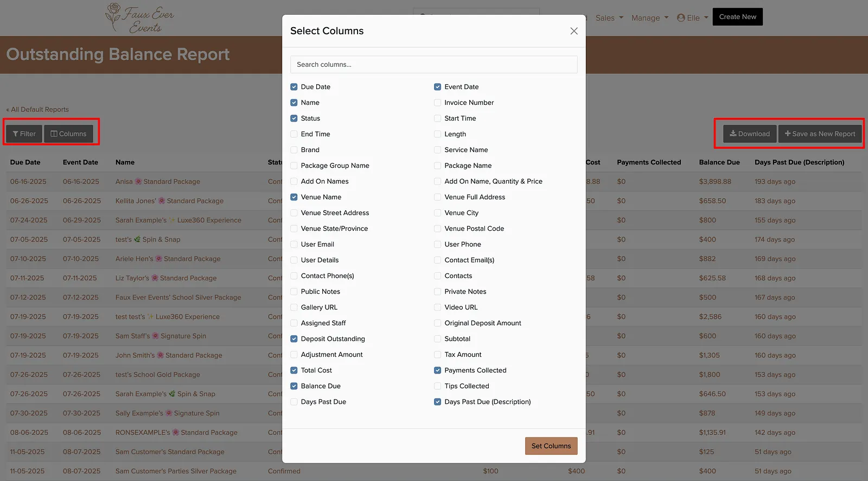Enable the User Phone column

[x=437, y=244]
